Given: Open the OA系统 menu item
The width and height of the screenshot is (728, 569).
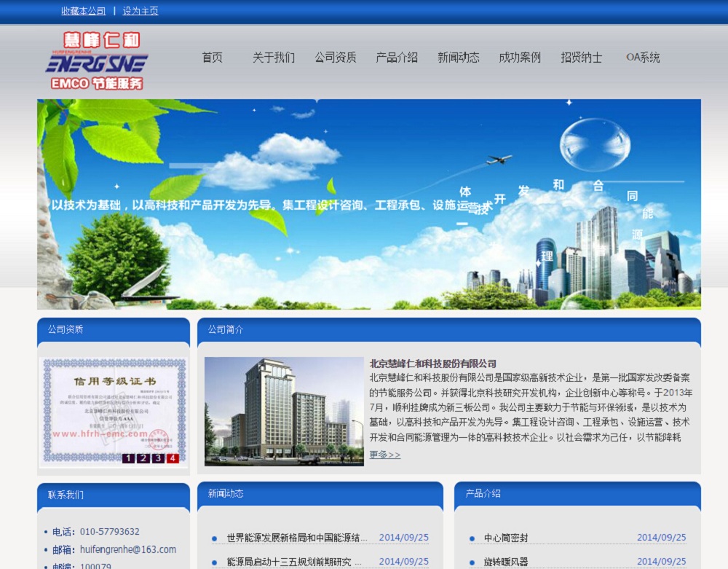Looking at the screenshot, I should [x=643, y=57].
